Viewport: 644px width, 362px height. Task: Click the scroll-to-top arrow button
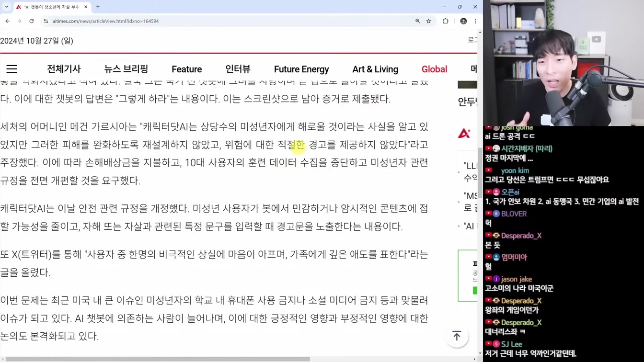point(457,336)
